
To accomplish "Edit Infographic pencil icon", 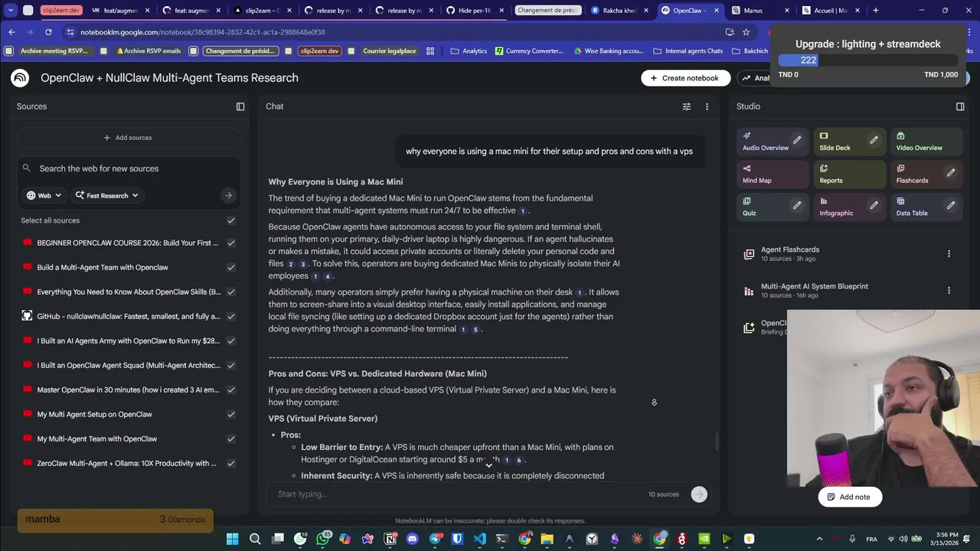I will click(874, 205).
